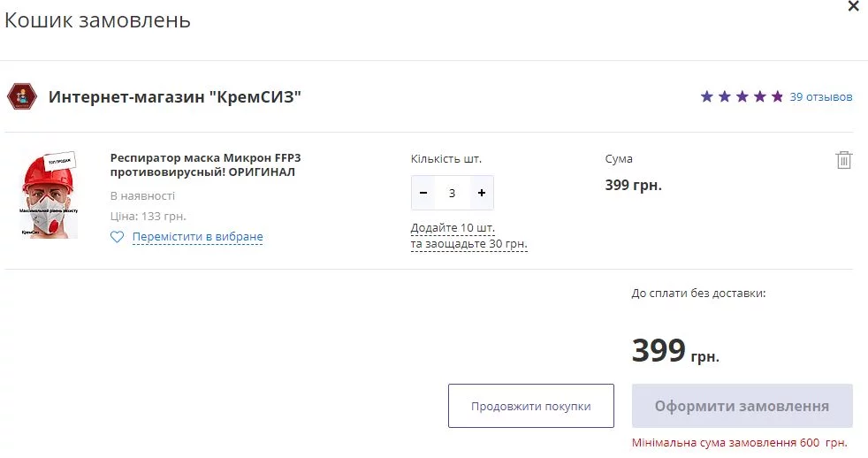Click the respirator mask product thumbnail
Screen dimensions: 868x458
tap(49, 195)
